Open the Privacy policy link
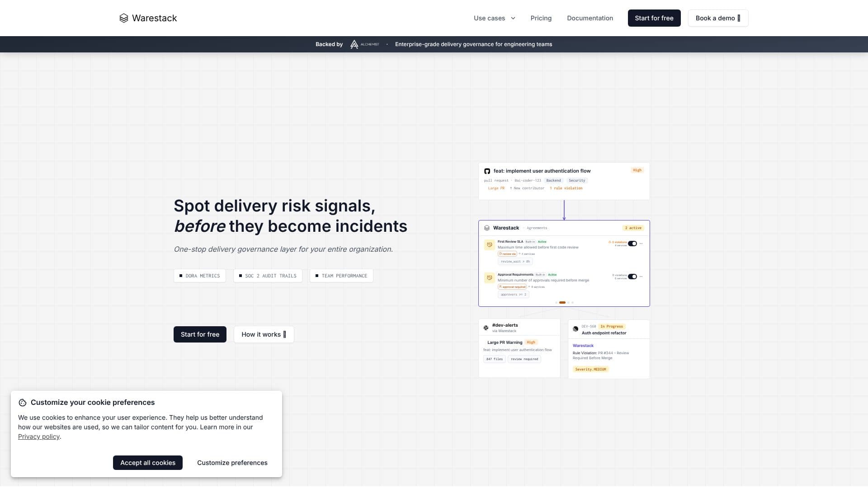 tap(39, 436)
